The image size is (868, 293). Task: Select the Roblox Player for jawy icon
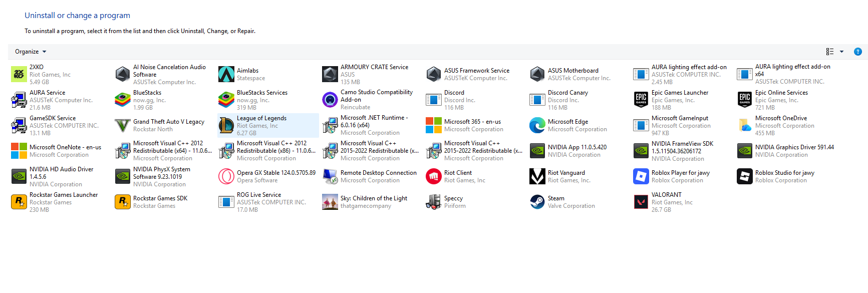click(641, 176)
